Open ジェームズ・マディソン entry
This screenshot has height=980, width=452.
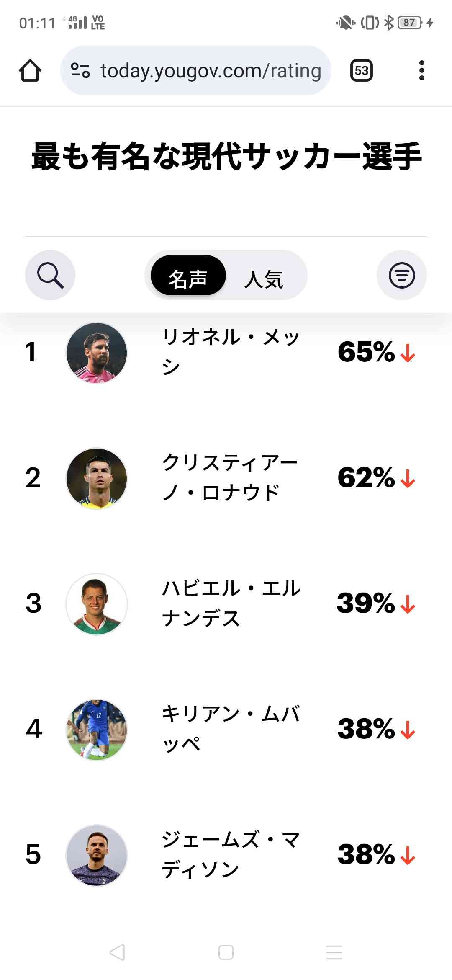230,854
